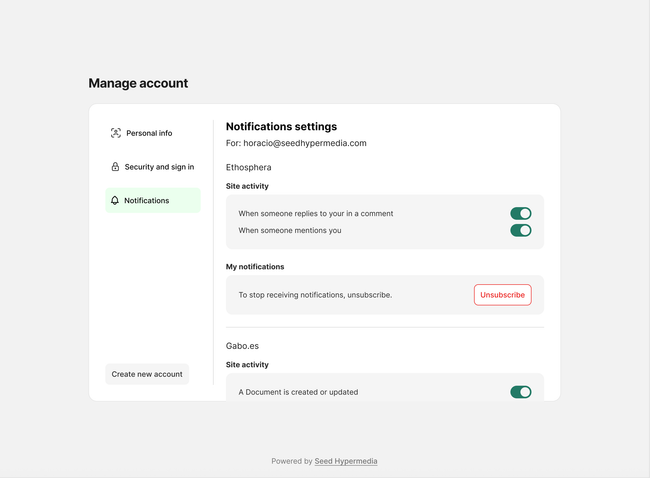Click the My notifications section heading

click(255, 267)
